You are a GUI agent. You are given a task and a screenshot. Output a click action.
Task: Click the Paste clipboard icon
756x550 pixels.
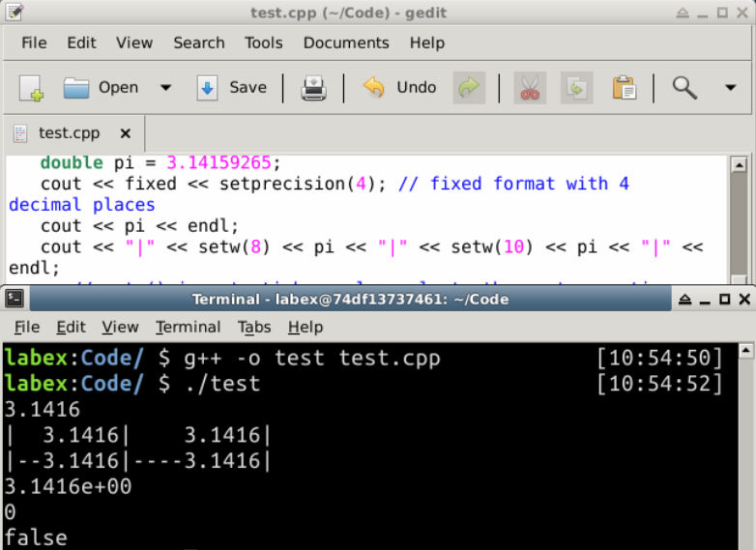625,88
